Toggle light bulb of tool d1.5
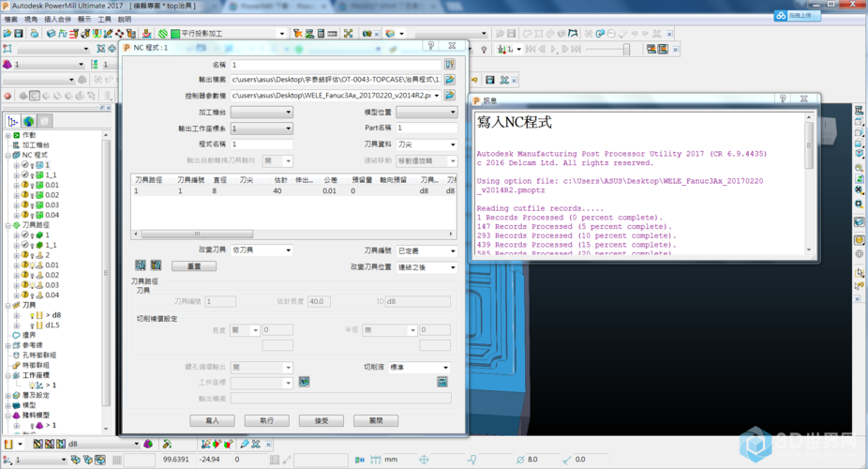 [32, 325]
